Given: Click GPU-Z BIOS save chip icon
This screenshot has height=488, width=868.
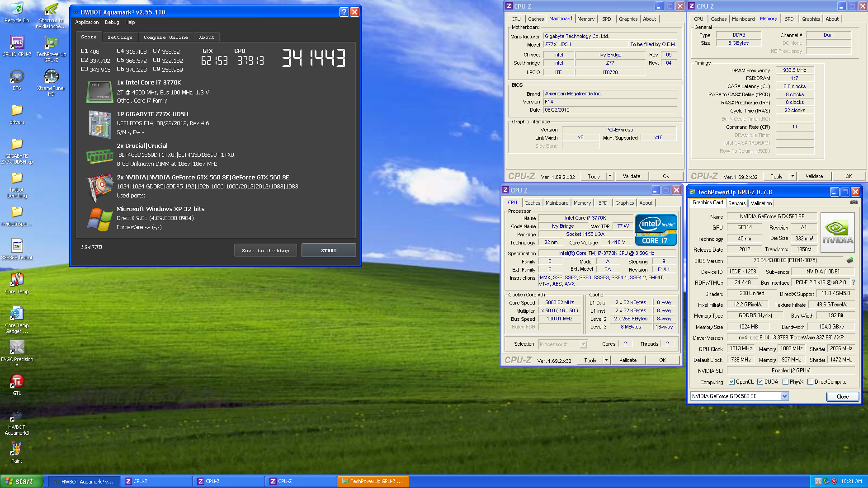Looking at the screenshot, I should [850, 260].
